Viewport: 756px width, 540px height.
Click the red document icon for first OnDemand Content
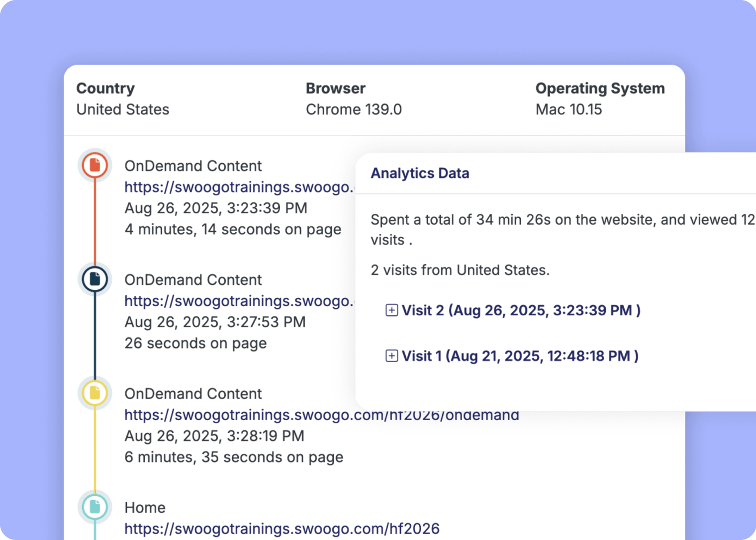(94, 166)
